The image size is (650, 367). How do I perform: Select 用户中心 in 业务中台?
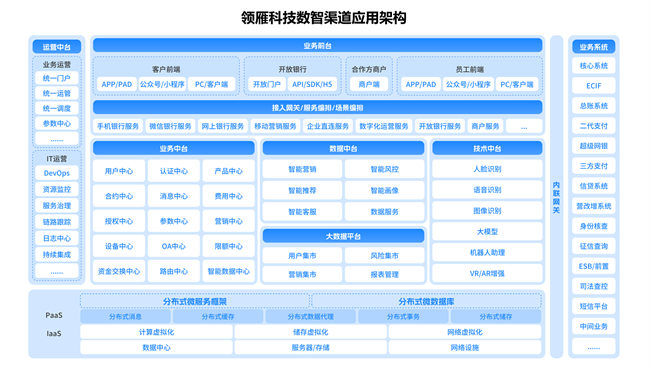[x=119, y=171]
